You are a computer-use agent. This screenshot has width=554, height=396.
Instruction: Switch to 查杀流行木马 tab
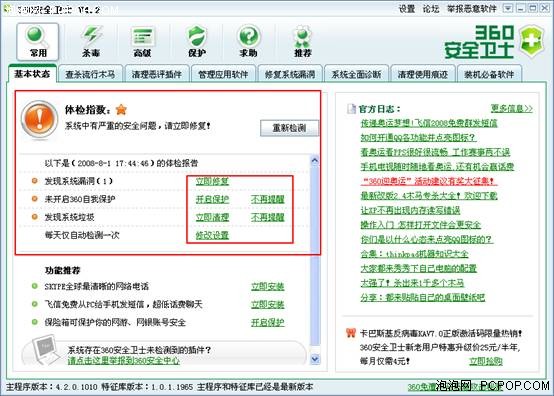pos(90,74)
